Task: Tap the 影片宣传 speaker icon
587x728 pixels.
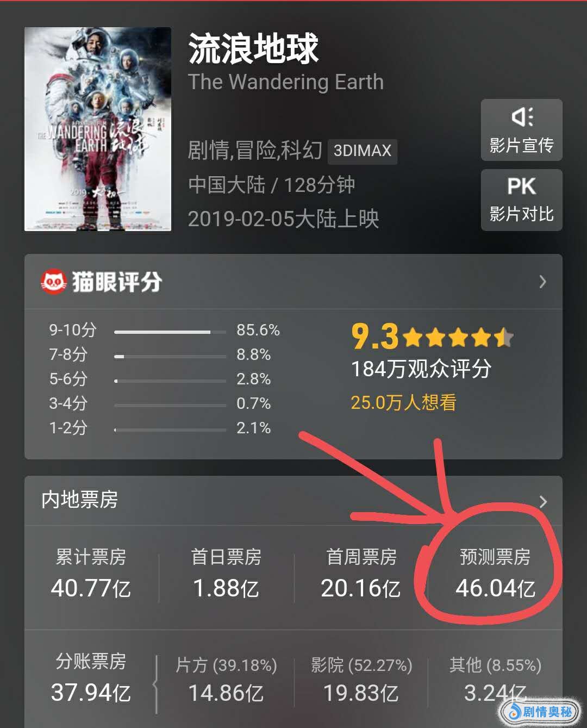Action: pos(522,117)
